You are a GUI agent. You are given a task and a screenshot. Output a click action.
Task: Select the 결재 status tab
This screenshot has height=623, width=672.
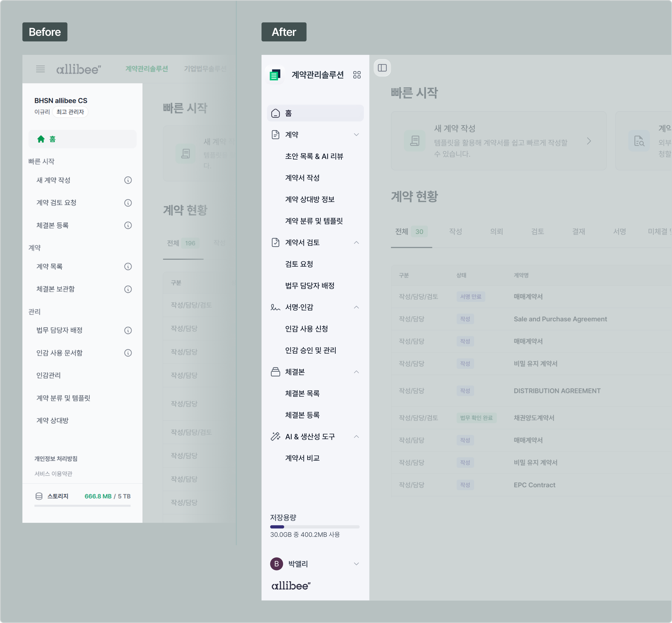(x=578, y=231)
